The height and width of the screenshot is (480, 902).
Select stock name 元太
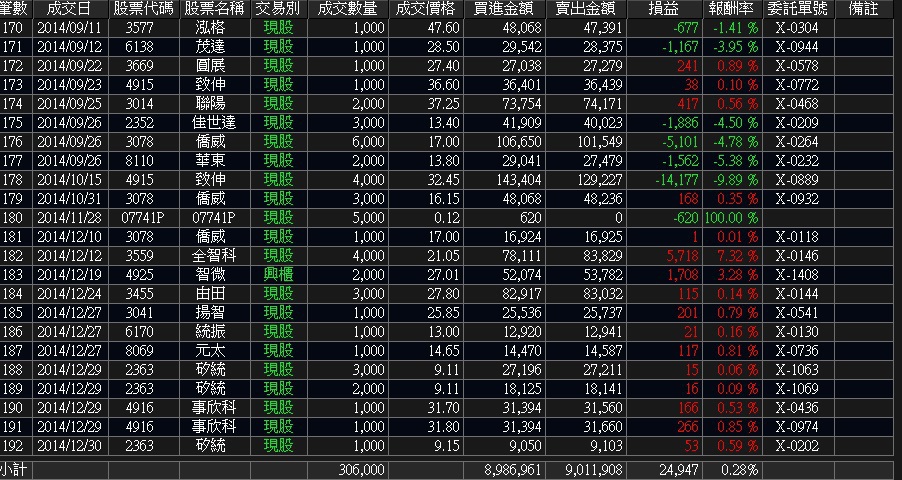click(211, 351)
